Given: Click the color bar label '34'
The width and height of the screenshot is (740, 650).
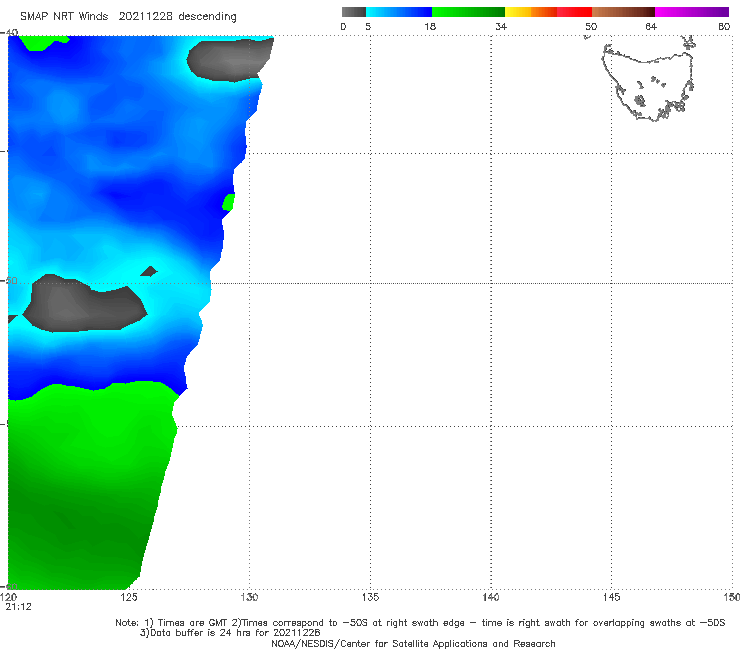Looking at the screenshot, I should pyautogui.click(x=501, y=27).
